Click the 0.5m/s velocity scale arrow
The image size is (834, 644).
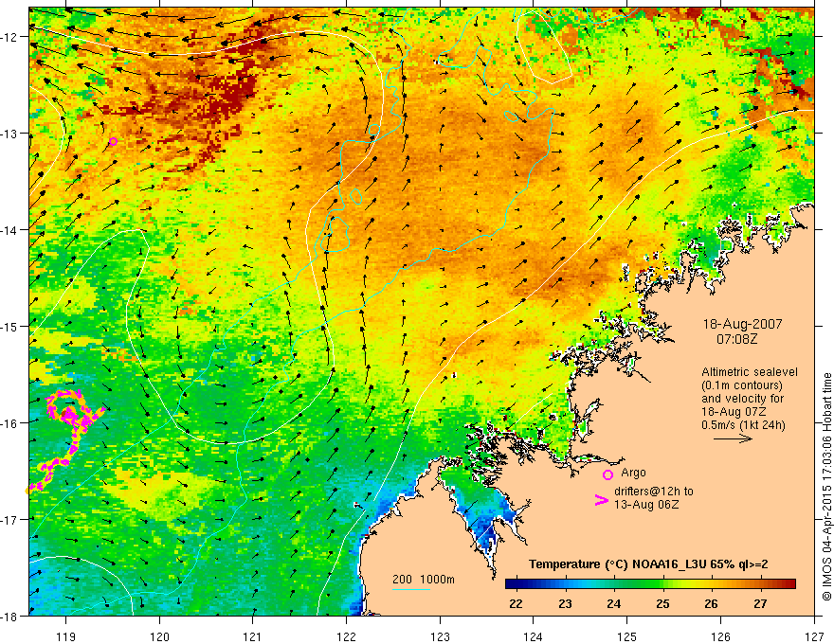click(733, 438)
